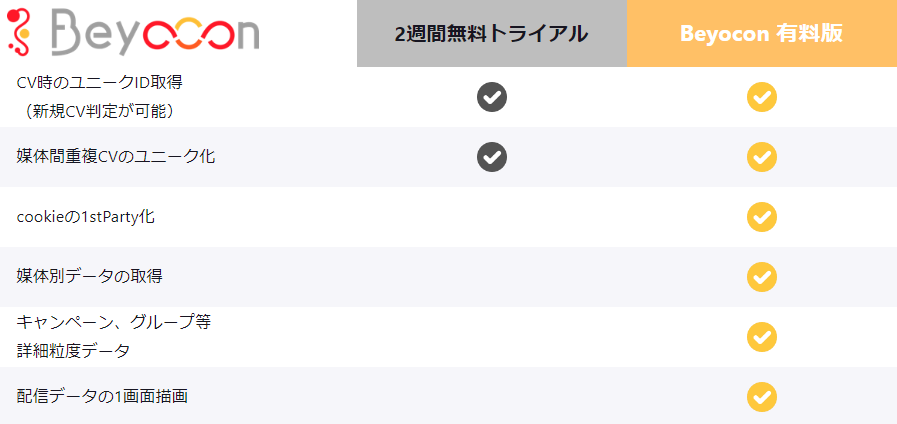Click orange checkmark for CV時のユニークID取得

coord(762,97)
